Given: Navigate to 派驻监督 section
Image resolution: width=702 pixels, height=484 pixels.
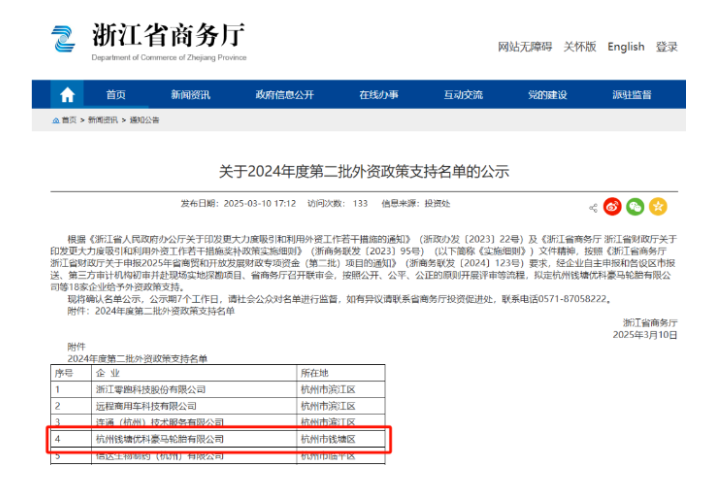Looking at the screenshot, I should (x=631, y=95).
